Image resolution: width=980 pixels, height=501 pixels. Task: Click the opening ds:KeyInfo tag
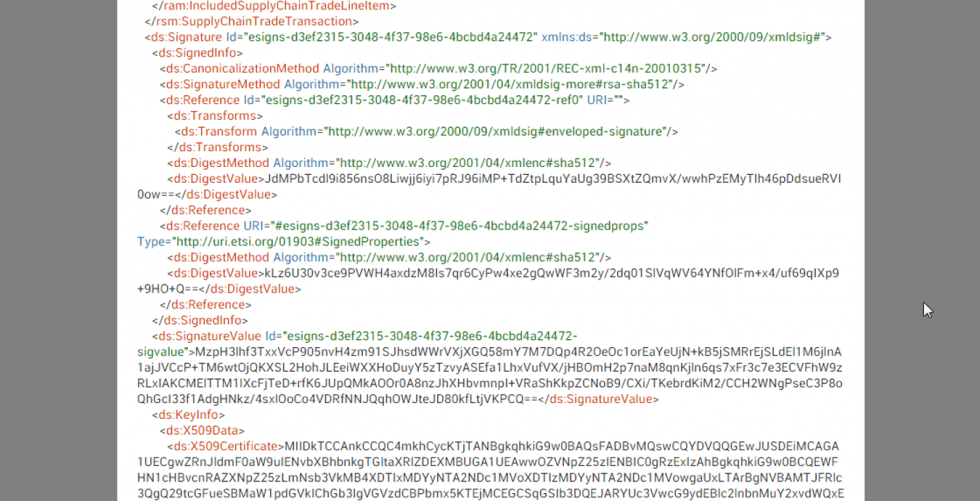[188, 415]
